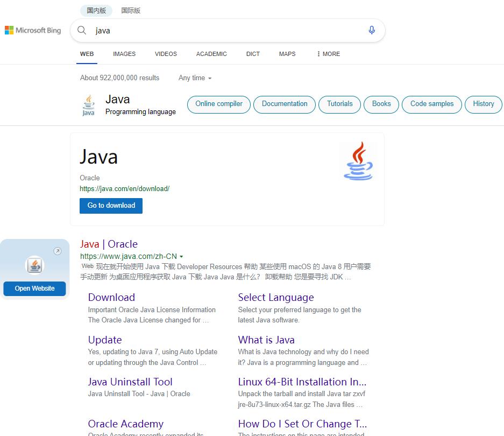Click the magnifying glass search icon

click(x=82, y=30)
